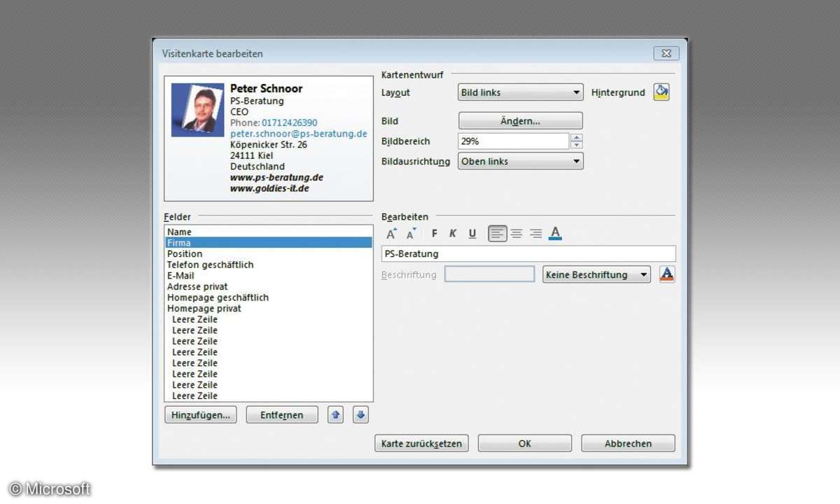This screenshot has height=504, width=840.
Task: Open the Layout dropdown 'Bild links'
Action: point(521,92)
